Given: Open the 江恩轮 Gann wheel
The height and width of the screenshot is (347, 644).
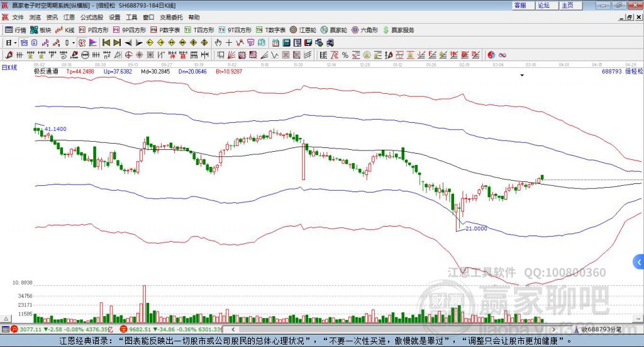Looking at the screenshot, I should (x=303, y=30).
